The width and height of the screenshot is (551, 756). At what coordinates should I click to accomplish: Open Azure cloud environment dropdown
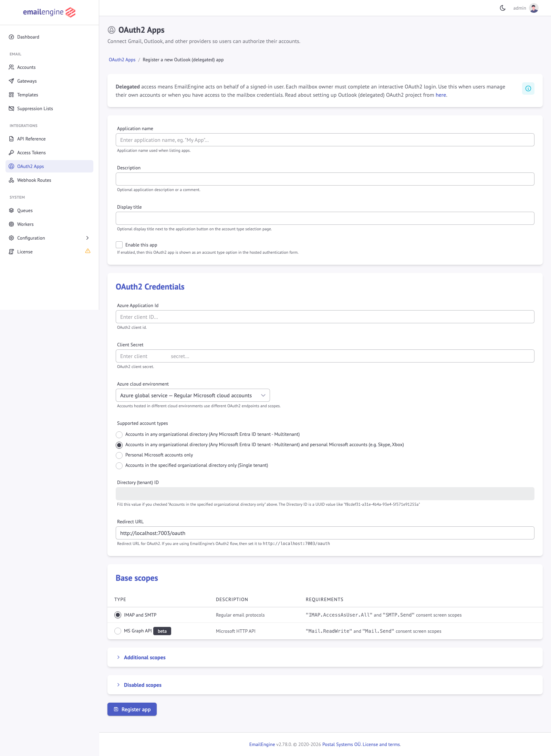pyautogui.click(x=193, y=395)
